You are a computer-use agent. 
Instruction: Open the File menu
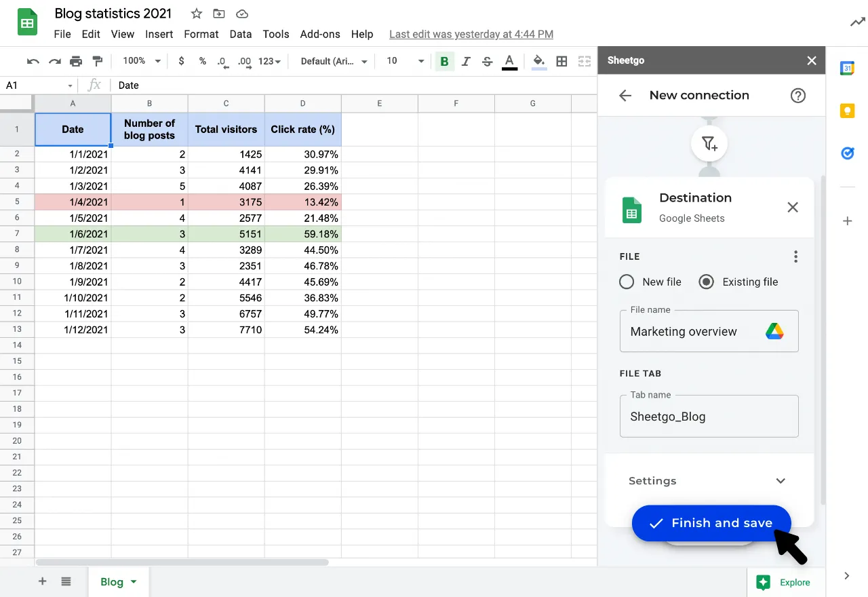62,34
